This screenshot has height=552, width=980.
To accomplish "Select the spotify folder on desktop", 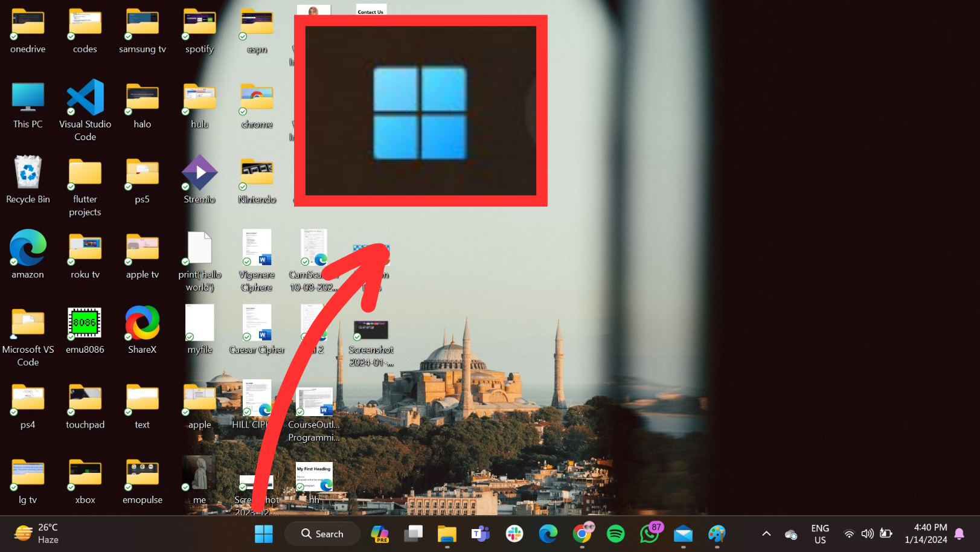I will click(199, 30).
